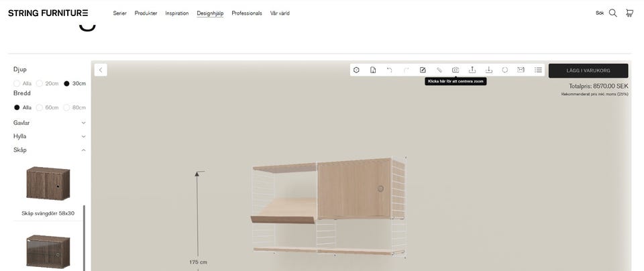The image size is (644, 271).
Task: Click the String Furniture logo
Action: coord(48,13)
